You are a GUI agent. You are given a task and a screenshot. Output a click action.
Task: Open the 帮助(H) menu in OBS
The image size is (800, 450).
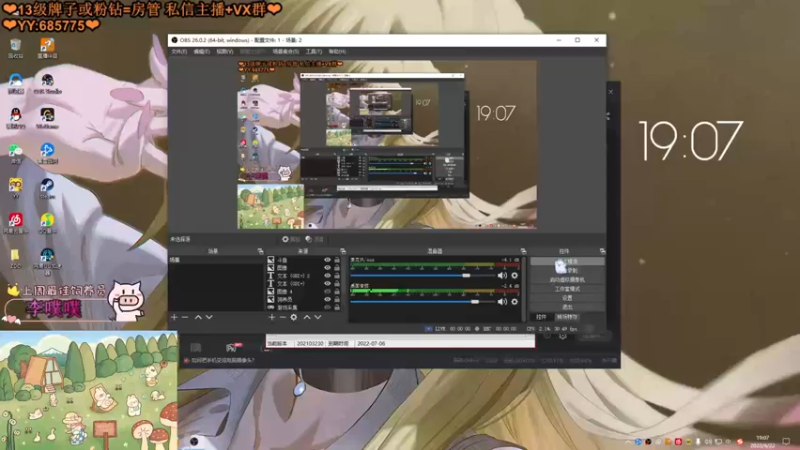tap(337, 52)
